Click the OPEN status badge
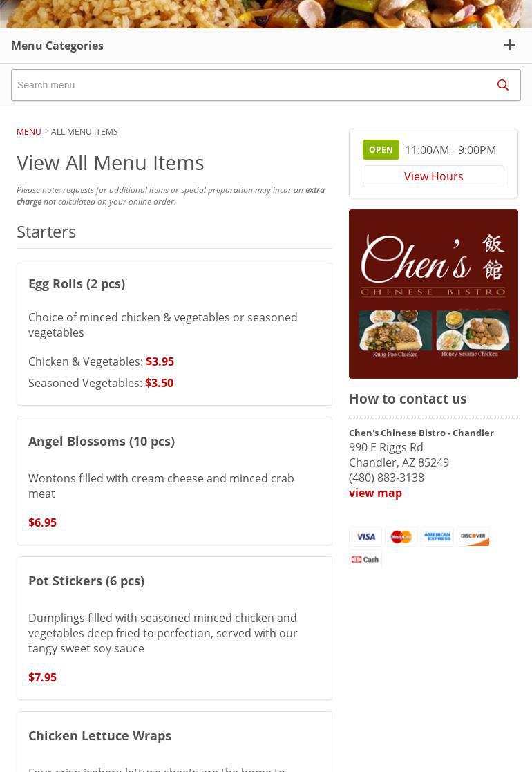This screenshot has height=772, width=532. [x=381, y=150]
